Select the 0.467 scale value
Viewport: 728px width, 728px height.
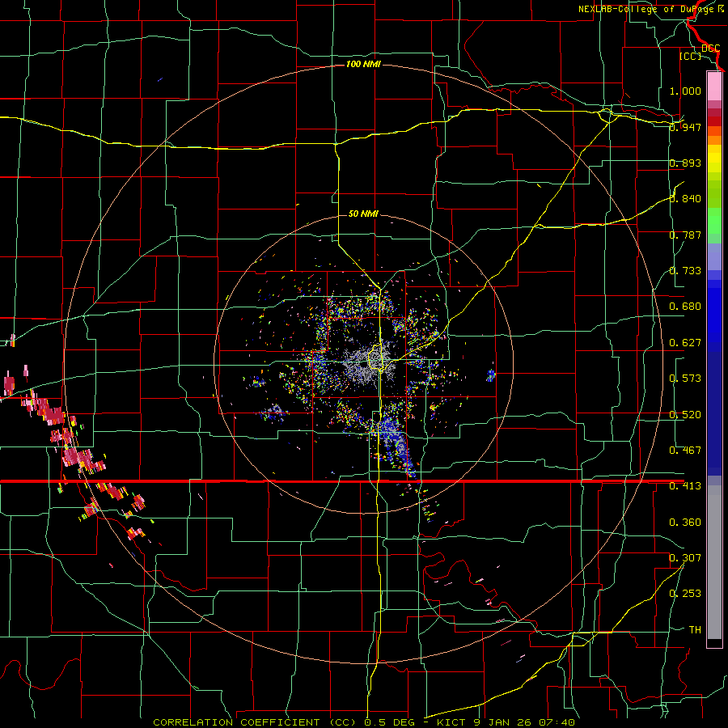pos(685,451)
